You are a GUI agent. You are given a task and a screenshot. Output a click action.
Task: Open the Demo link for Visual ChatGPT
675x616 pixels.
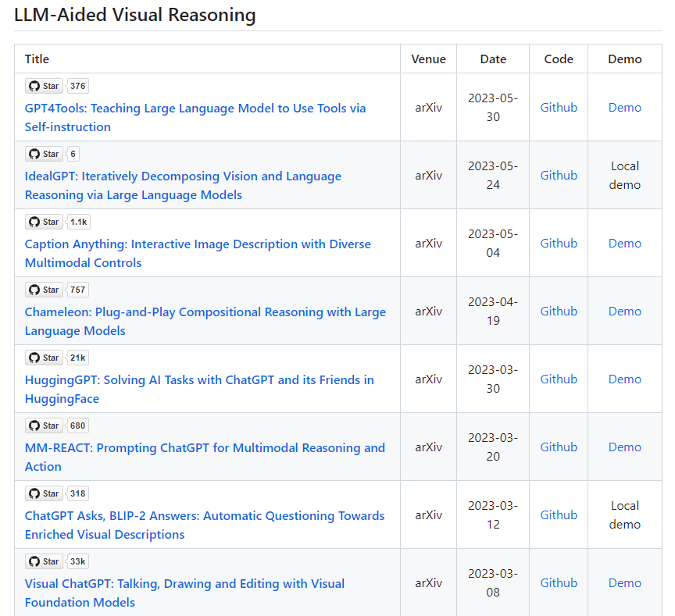point(625,583)
